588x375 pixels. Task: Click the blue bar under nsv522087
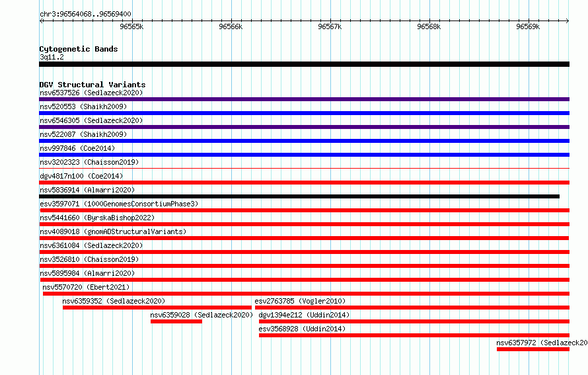tap(304, 141)
